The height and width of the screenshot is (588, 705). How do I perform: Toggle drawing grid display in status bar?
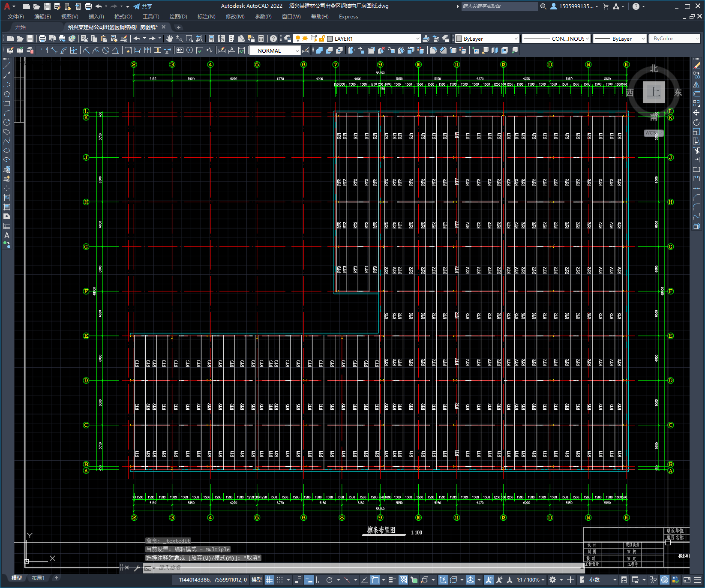[x=269, y=580]
